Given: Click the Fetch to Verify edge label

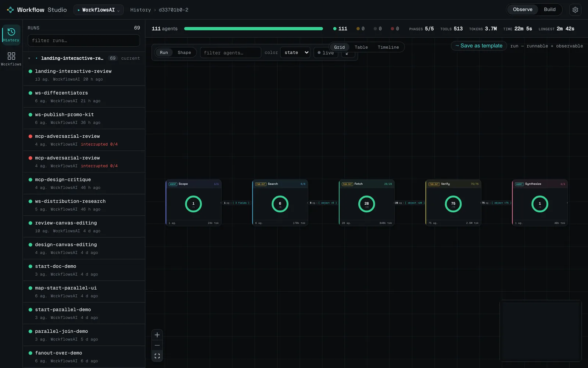Looking at the screenshot, I should 410,203.
